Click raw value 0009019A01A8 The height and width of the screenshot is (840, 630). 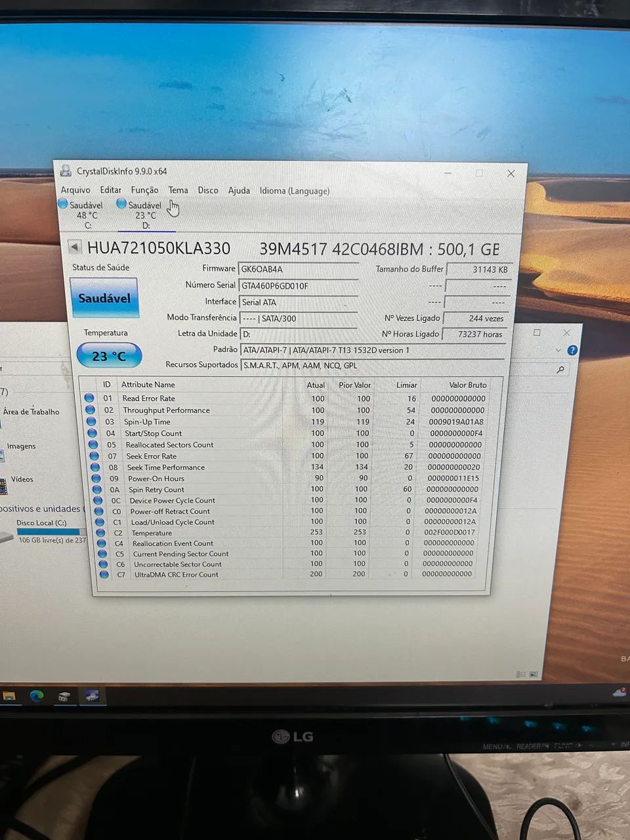(x=456, y=422)
